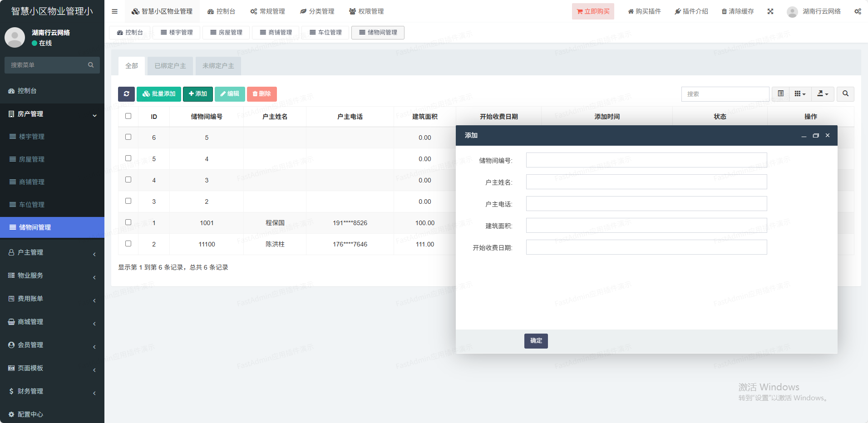Click the 储物间编号 input field
Image resolution: width=868 pixels, height=423 pixels.
coord(646,160)
